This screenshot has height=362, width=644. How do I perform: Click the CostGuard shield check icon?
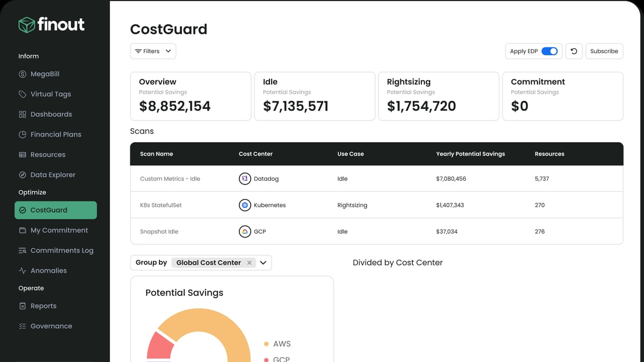coord(23,210)
